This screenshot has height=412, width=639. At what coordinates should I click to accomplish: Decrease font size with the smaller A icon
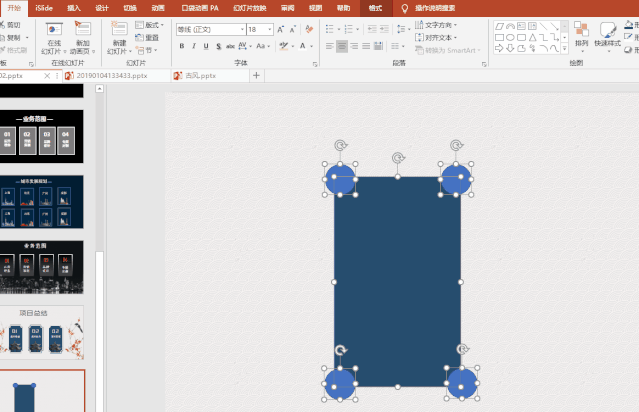(293, 29)
